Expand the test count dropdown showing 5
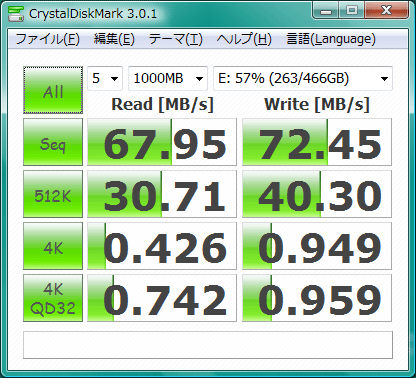 click(x=105, y=78)
